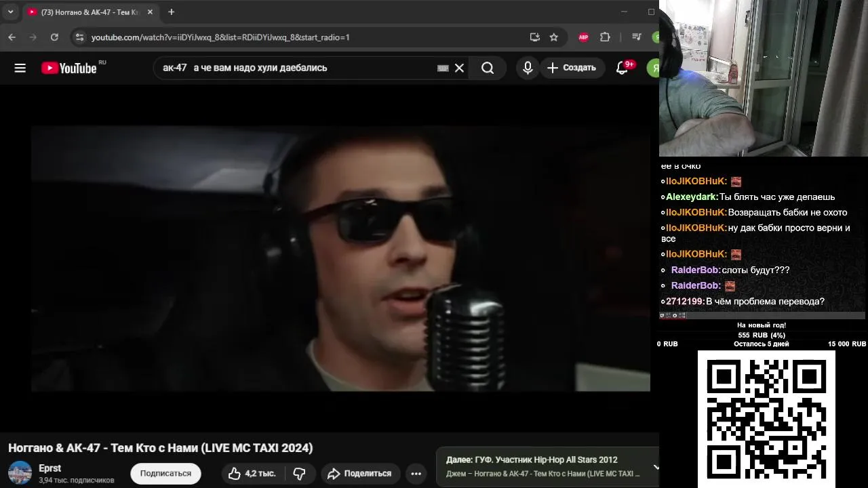Viewport: 868px width, 488px height.
Task: Like the video (4,2 тыс.)
Action: tap(252, 474)
